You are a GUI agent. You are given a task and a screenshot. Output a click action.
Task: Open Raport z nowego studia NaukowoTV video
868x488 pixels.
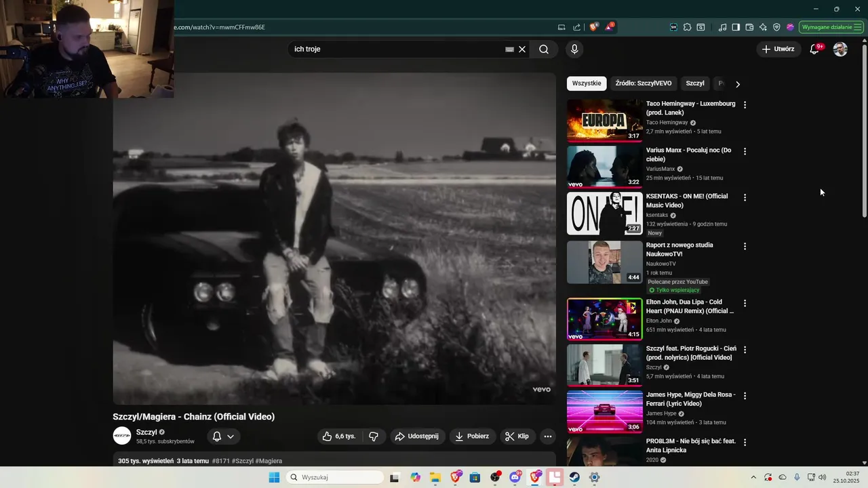click(x=604, y=262)
